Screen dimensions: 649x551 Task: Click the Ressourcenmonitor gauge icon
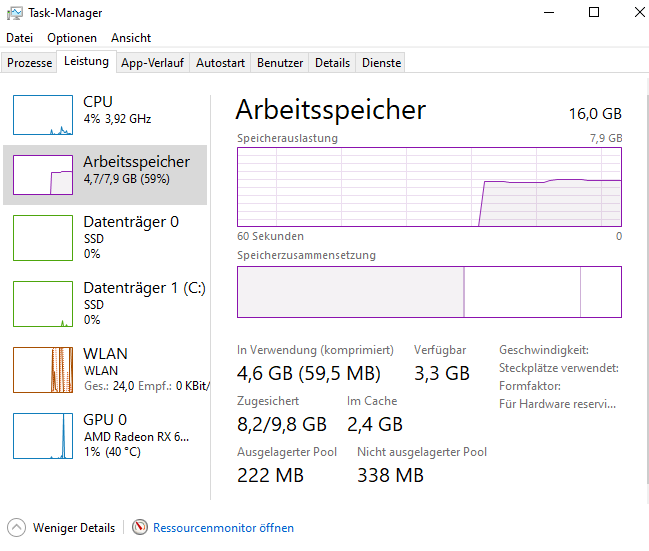(x=140, y=527)
